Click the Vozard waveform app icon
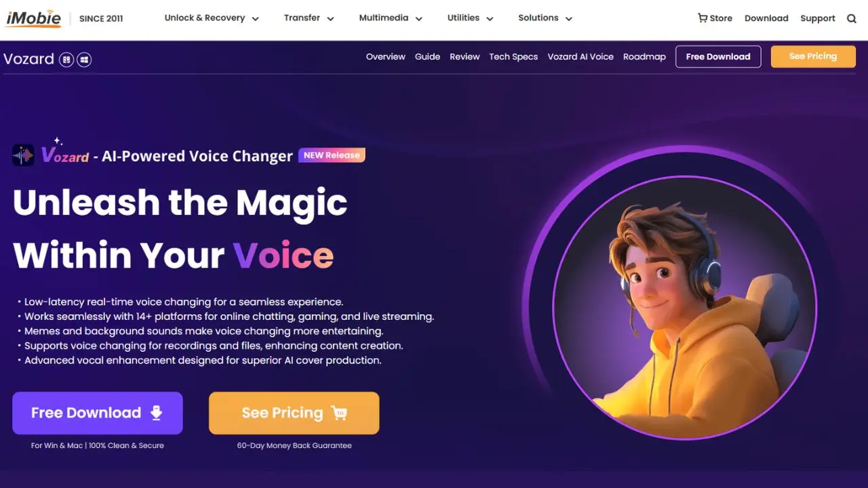This screenshot has width=868, height=488. coord(24,155)
